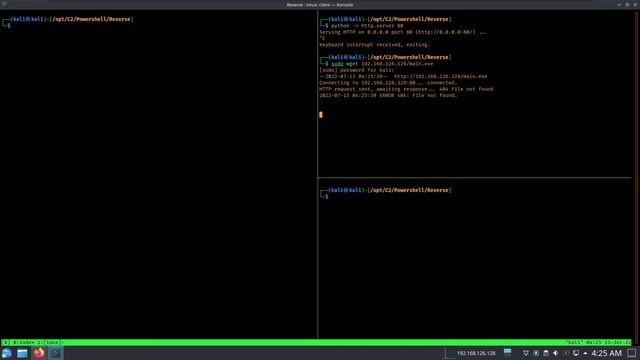Viewport: 640px width, 360px height.
Task: Click 'Keyboard interrupt received, exiting.' line
Action: tap(374, 45)
